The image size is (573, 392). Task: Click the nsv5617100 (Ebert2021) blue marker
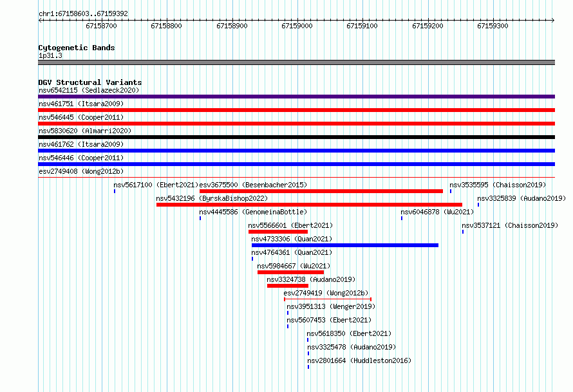tap(115, 191)
